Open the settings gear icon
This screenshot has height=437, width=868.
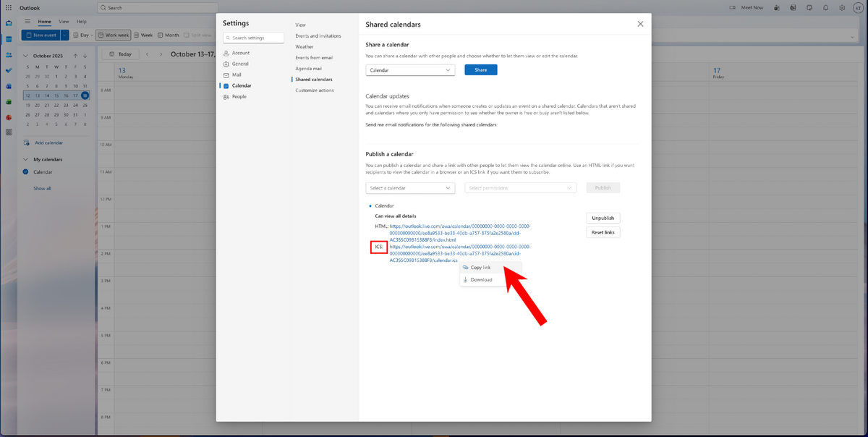[842, 8]
